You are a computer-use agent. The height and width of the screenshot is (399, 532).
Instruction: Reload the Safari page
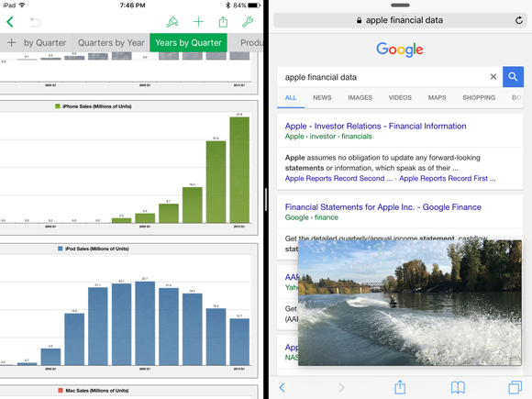(519, 20)
